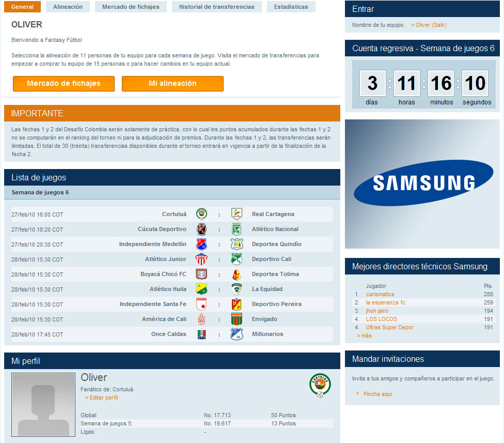This screenshot has width=504, height=443.
Task: Click the 27/feb/10 16:00 COT match time
Action: (x=37, y=215)
